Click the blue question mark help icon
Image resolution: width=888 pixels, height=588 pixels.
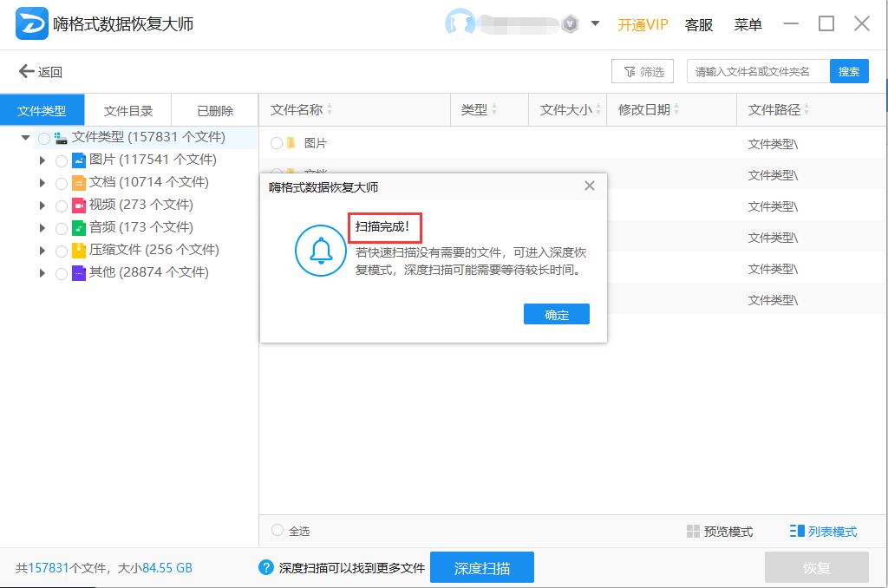[265, 567]
